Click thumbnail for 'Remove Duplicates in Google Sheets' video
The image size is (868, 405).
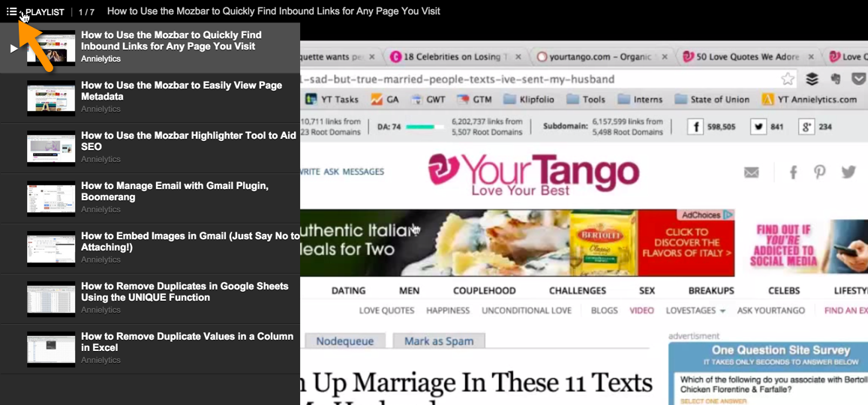pos(51,298)
